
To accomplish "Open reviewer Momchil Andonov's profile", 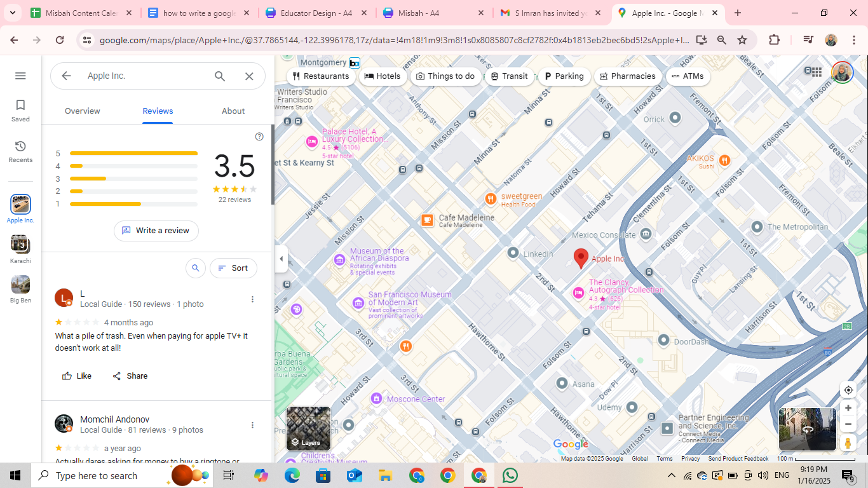I will click(115, 419).
